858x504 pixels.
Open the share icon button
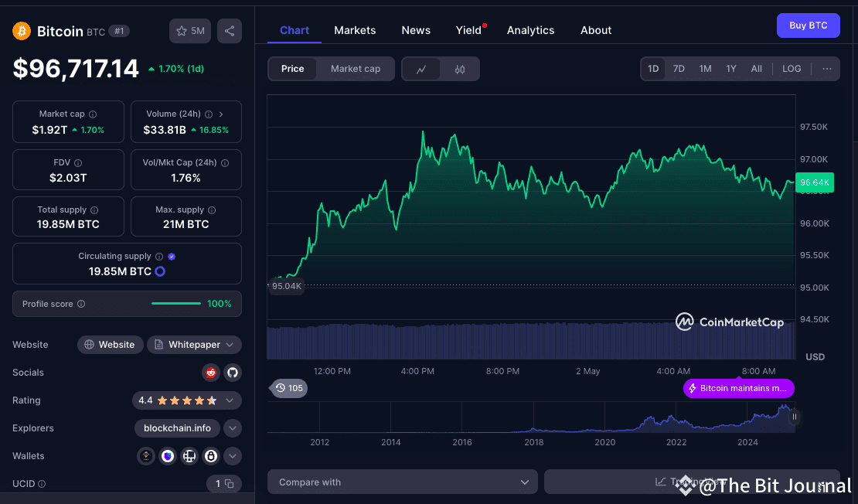(230, 31)
